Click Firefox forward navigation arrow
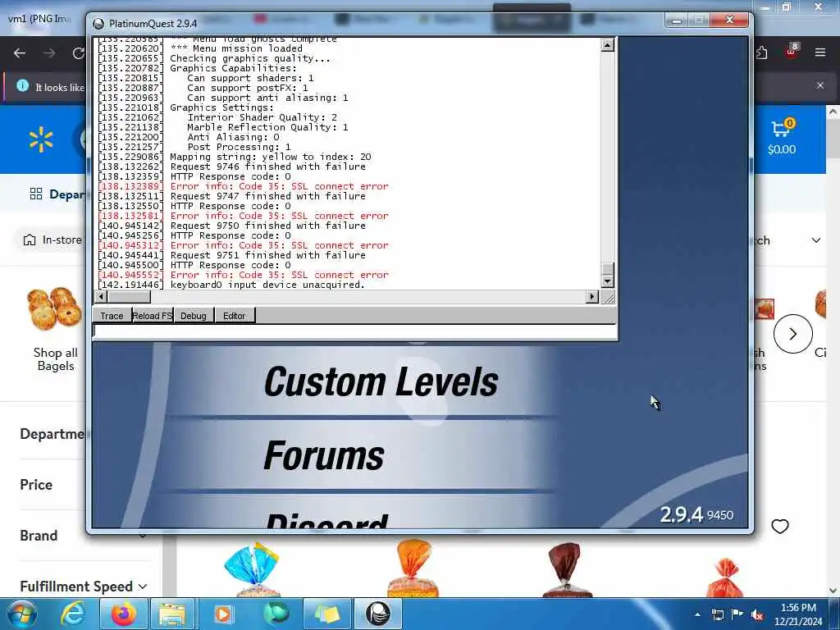This screenshot has height=630, width=840. click(49, 53)
